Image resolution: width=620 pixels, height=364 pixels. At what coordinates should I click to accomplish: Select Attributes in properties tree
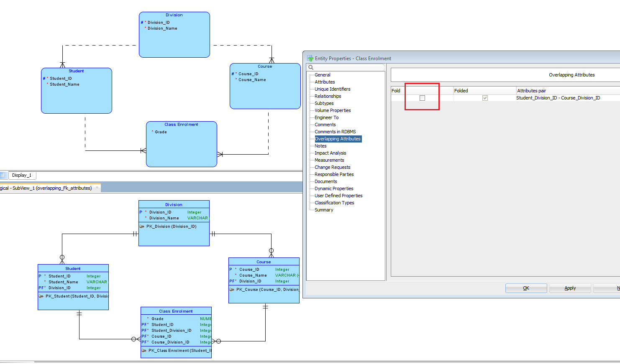(x=325, y=82)
